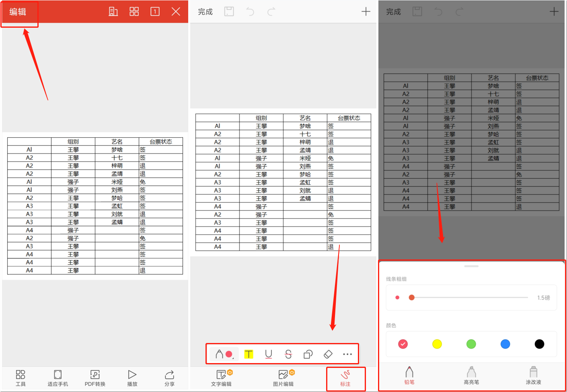567x392 pixels.
Task: Click 组别 header in left table
Action: [73, 142]
